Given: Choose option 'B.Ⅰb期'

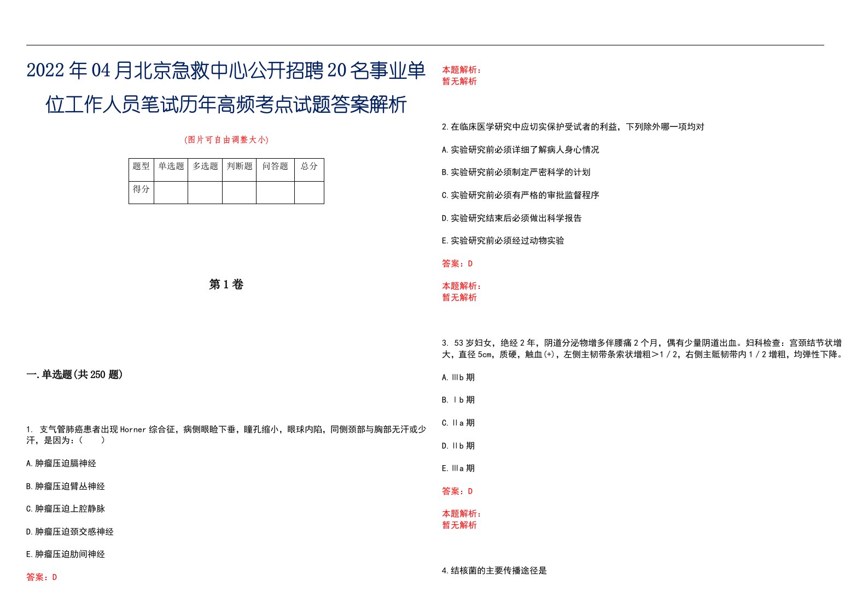Looking at the screenshot, I should click(x=458, y=400).
